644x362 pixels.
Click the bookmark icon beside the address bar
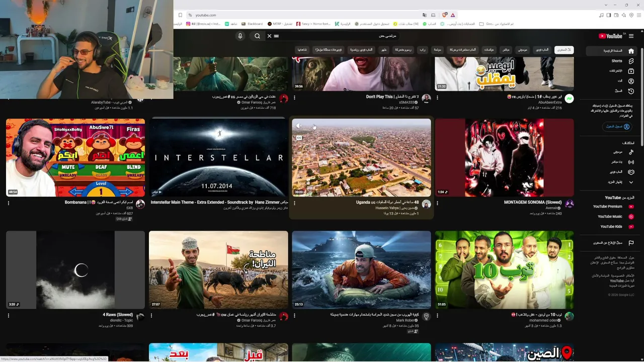coord(180,15)
